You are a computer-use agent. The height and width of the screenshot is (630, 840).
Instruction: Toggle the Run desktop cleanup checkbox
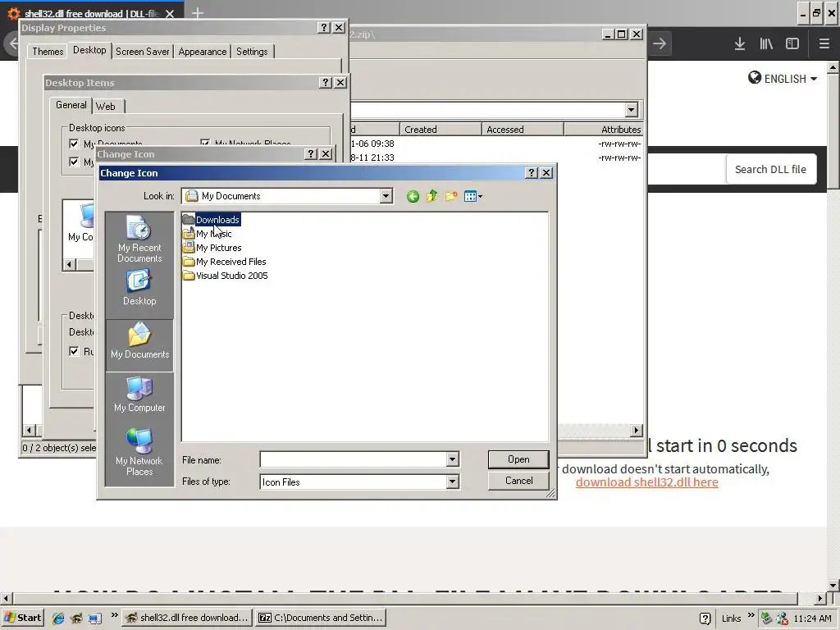tap(74, 351)
